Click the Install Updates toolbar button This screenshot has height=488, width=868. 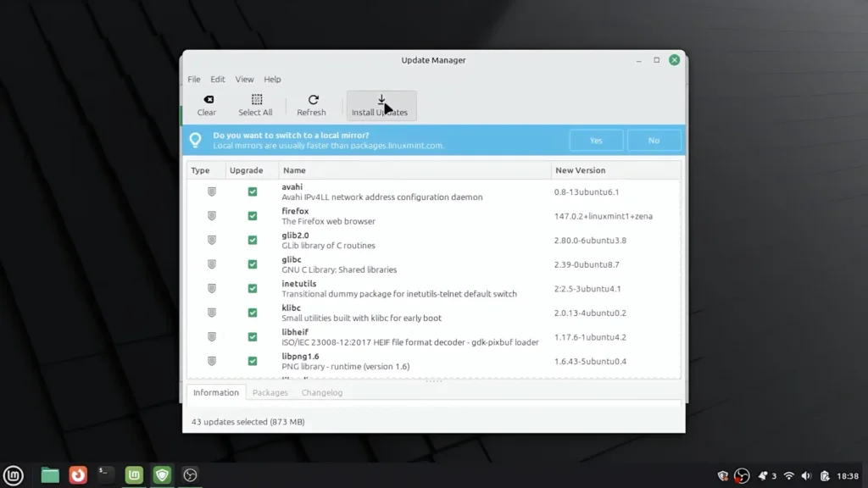(381, 105)
